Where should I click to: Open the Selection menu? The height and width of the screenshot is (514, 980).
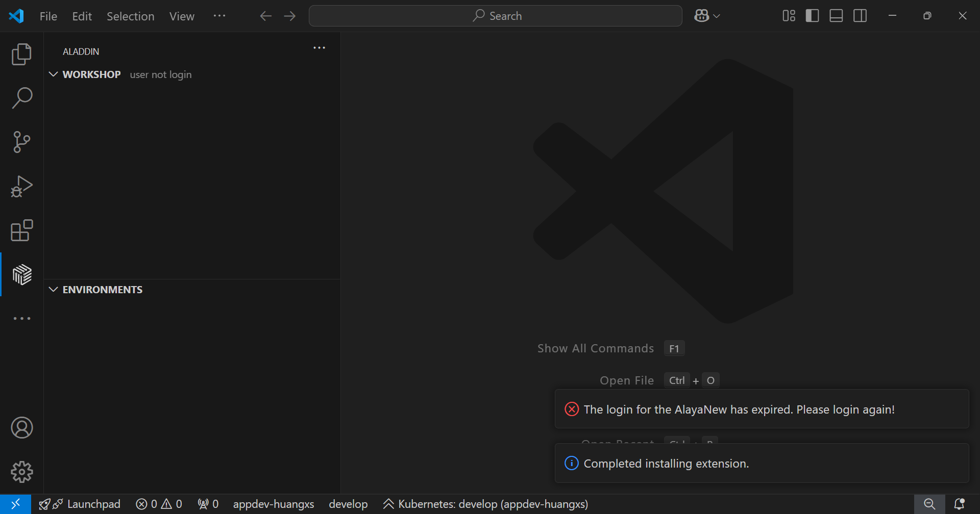[x=130, y=16]
